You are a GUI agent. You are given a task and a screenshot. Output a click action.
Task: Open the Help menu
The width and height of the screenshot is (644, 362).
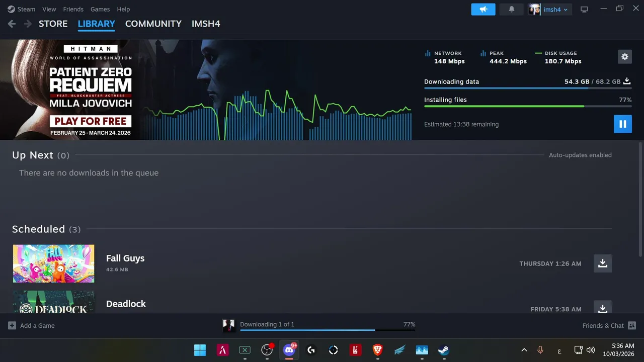click(x=123, y=9)
